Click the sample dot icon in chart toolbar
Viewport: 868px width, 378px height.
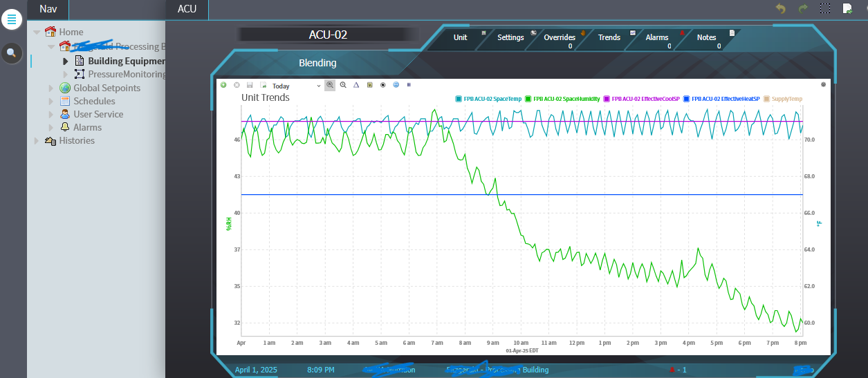pyautogui.click(x=382, y=85)
